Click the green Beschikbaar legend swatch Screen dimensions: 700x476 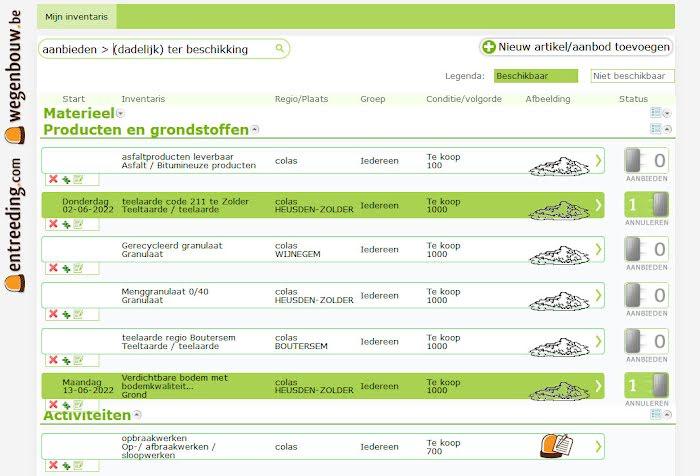pos(535,76)
